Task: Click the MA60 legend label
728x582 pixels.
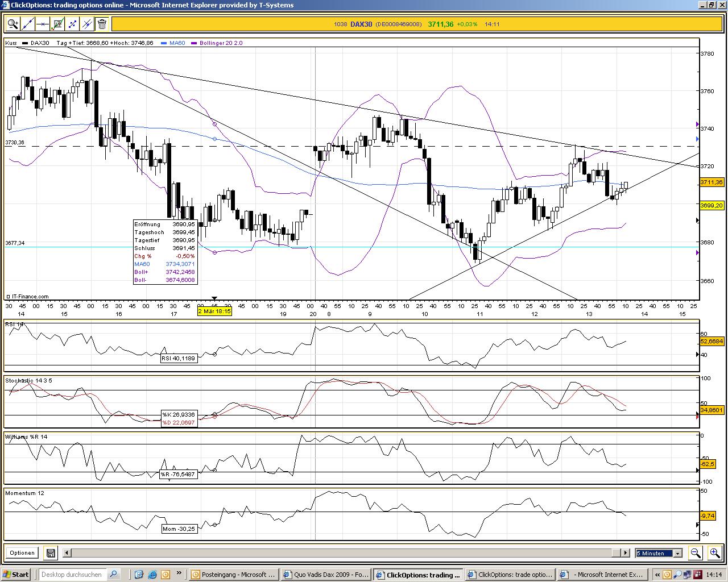Action: (177, 43)
